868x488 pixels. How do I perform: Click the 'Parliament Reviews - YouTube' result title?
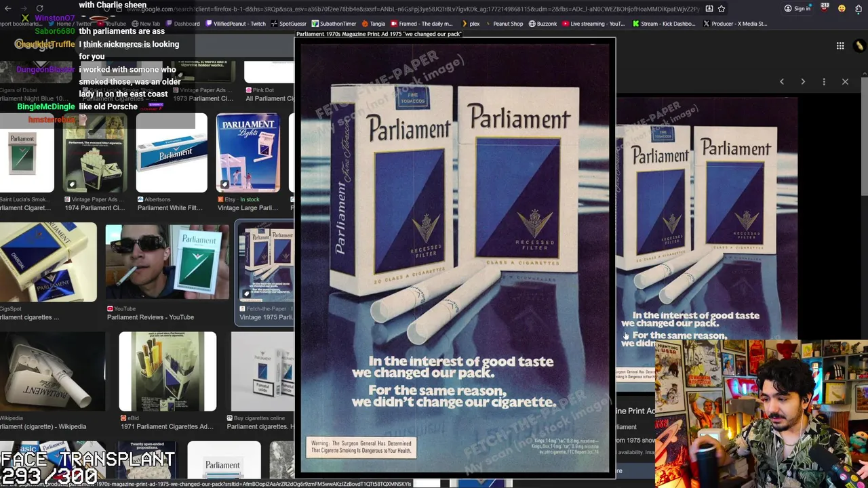coord(151,317)
